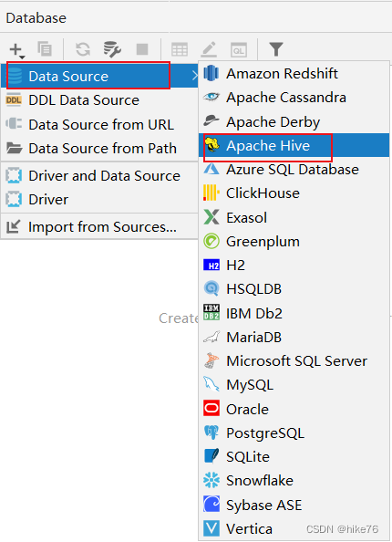Choose Data Source from URL
The image size is (392, 542).
(x=99, y=124)
